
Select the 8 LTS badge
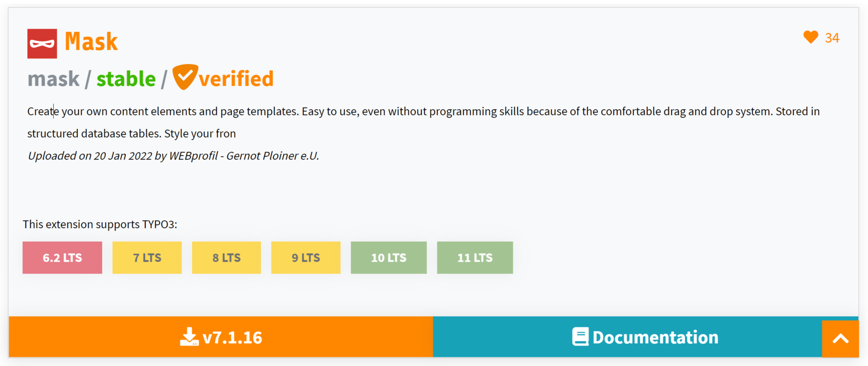[x=226, y=257]
